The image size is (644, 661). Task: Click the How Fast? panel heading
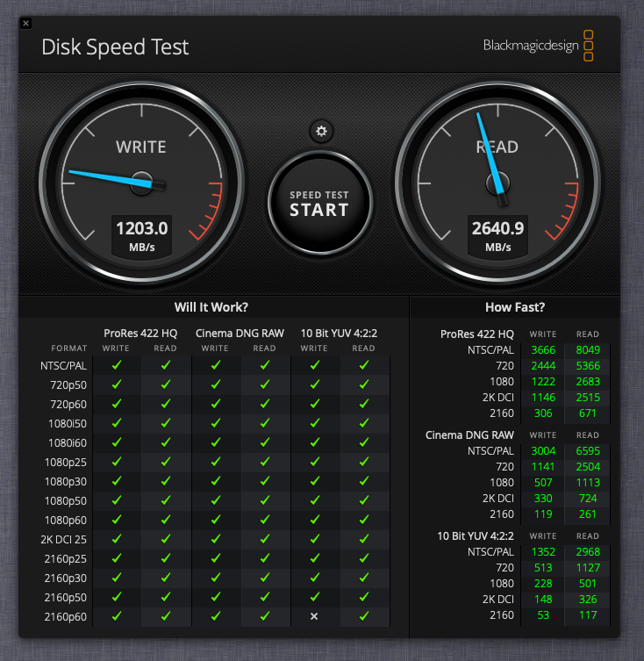coord(515,307)
